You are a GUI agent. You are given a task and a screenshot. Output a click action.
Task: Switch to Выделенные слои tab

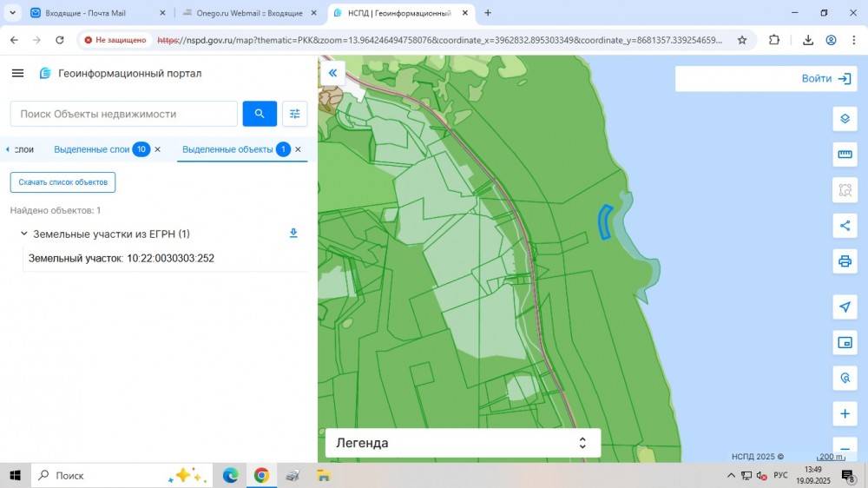[91, 149]
